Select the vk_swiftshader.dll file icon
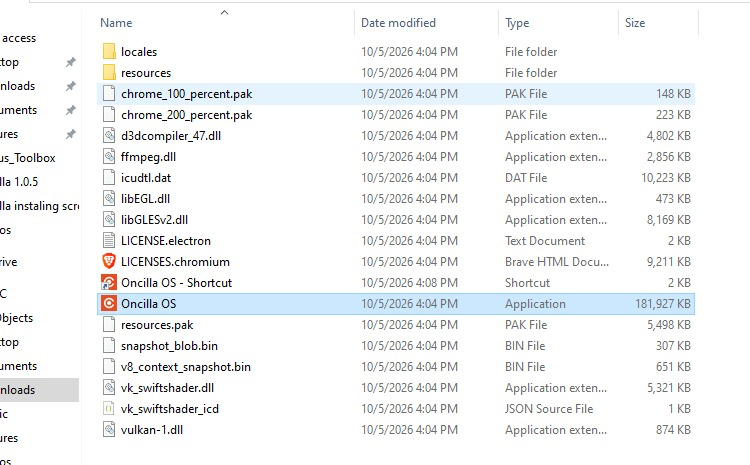The width and height of the screenshot is (750, 465). [x=109, y=388]
